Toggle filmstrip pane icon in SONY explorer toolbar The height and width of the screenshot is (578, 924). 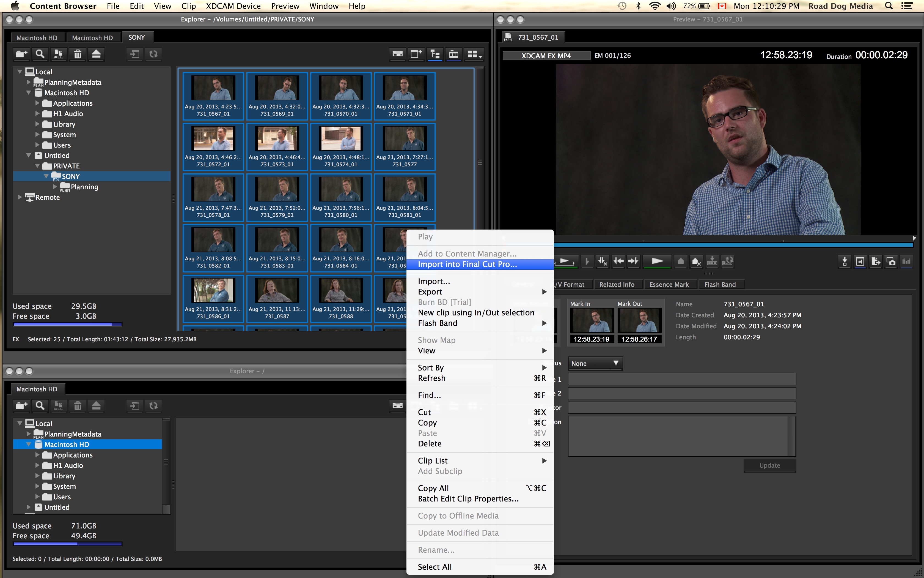453,54
